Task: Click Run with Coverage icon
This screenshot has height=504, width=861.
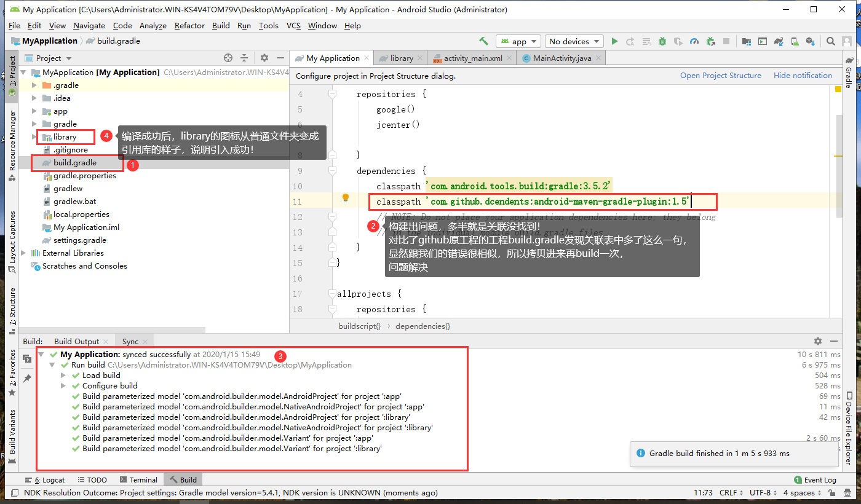Action: coord(678,41)
